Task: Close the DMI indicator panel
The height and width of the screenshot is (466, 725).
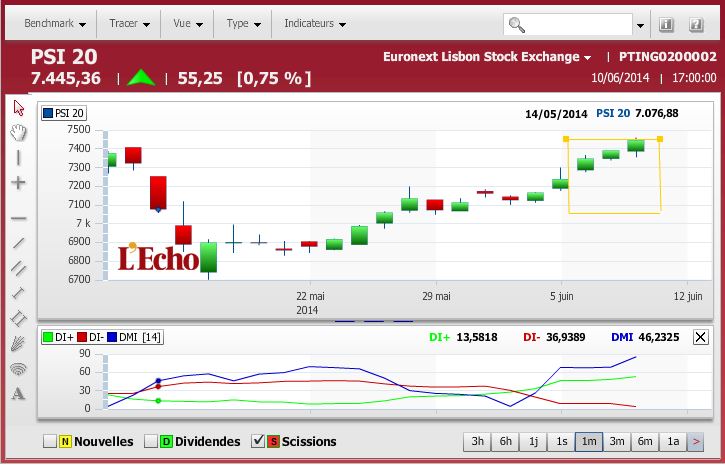Action: (700, 337)
